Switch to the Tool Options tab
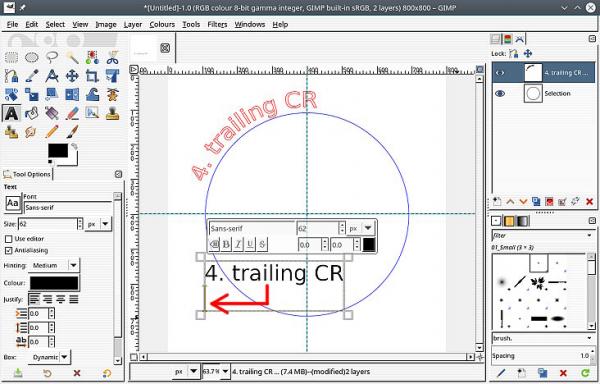Screen dimensions: 600x384 coord(27,174)
